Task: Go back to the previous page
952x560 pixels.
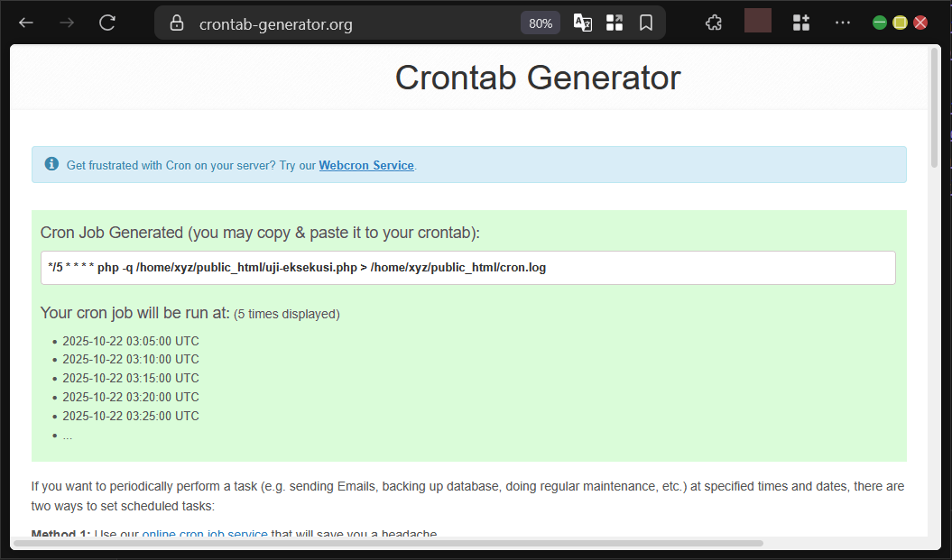Action: coord(26,23)
